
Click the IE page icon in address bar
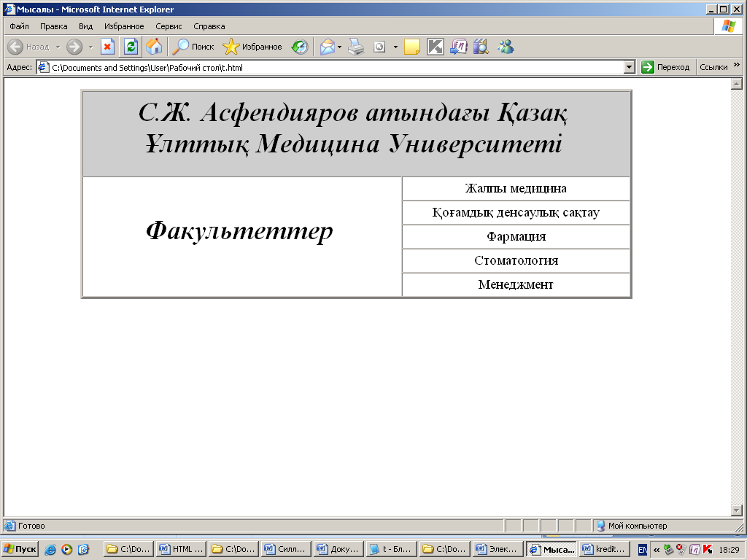43,68
